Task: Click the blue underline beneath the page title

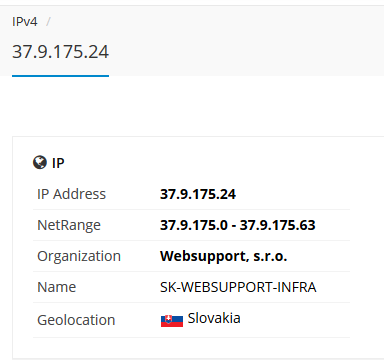Action: coord(60,76)
